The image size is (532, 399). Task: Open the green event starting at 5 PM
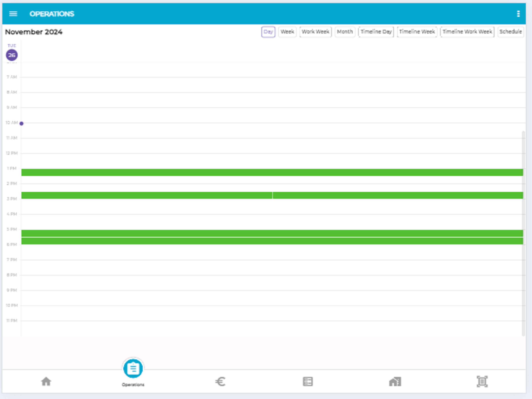tap(272, 233)
